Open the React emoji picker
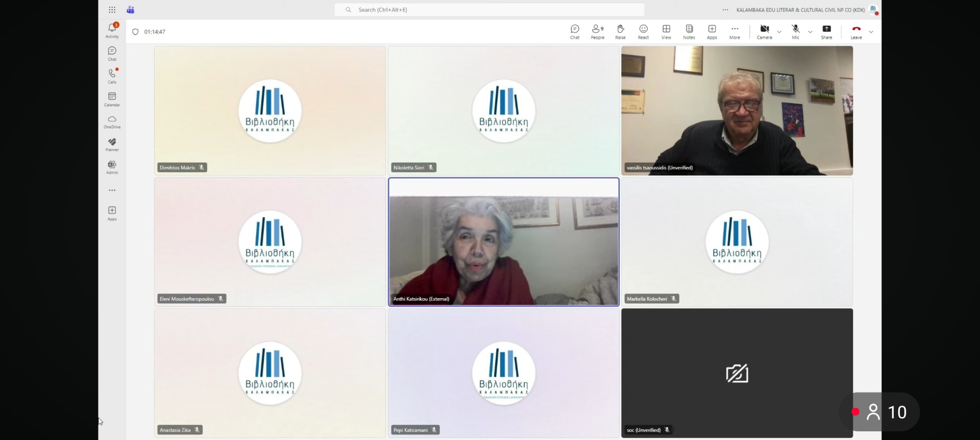Screen dimensions: 980x440 [x=643, y=31]
